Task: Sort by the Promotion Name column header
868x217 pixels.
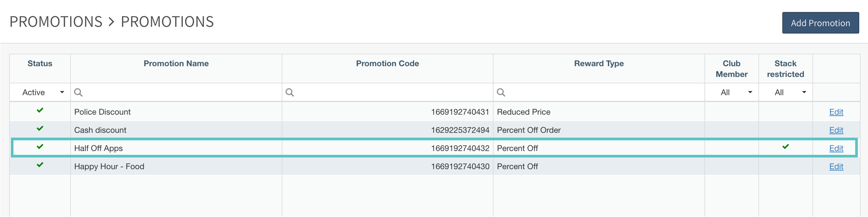Action: pos(176,64)
